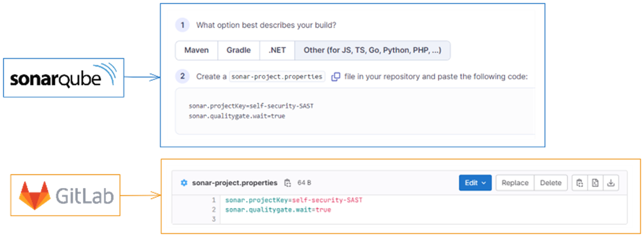Screen dimensions: 644x237
Task: Click line number 3 in GitLab file viewer
Action: tap(214, 219)
